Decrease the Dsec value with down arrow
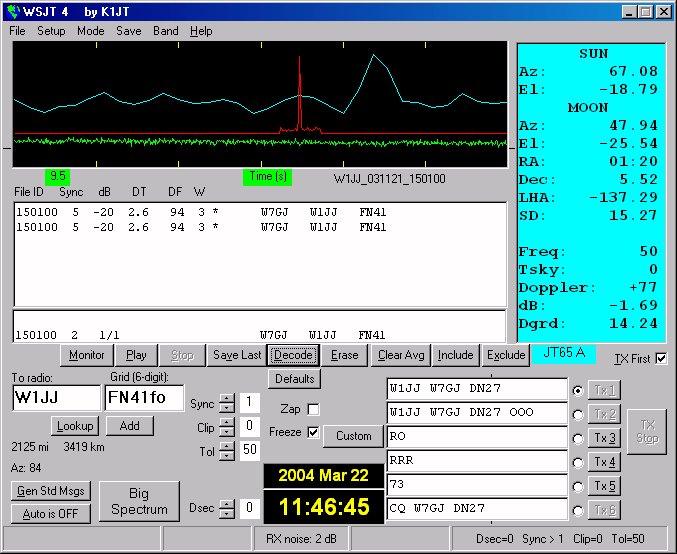Image resolution: width=677 pixels, height=554 pixels. tap(226, 513)
